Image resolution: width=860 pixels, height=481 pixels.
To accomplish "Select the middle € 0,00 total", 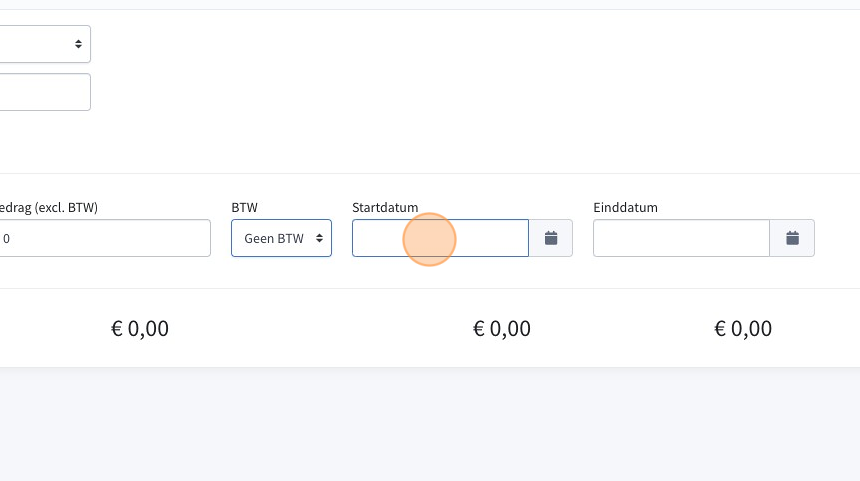I will pyautogui.click(x=502, y=329).
